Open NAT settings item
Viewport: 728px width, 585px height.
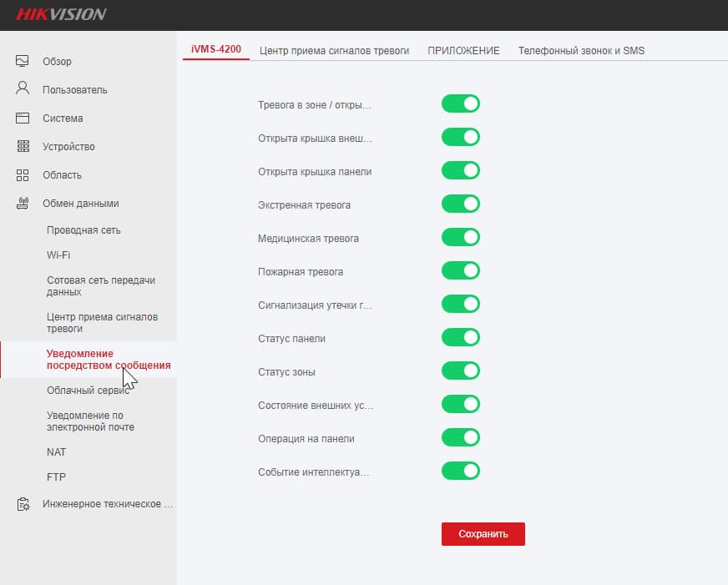[x=56, y=451]
